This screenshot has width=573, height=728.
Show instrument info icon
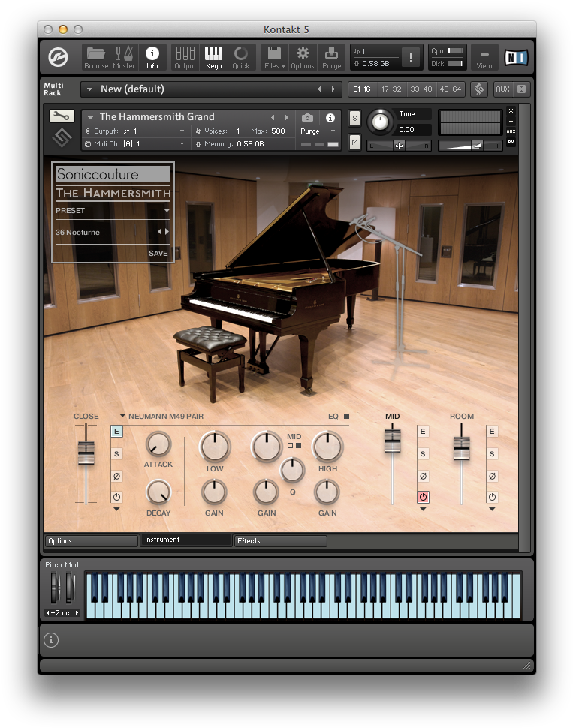[330, 118]
